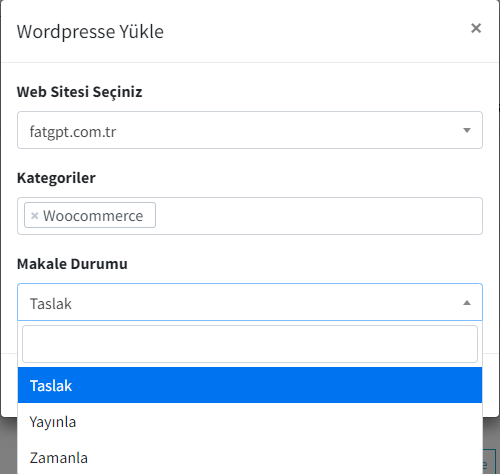Close the Wordpresse Yükle dialog
Screen dimensions: 500x474
click(476, 28)
